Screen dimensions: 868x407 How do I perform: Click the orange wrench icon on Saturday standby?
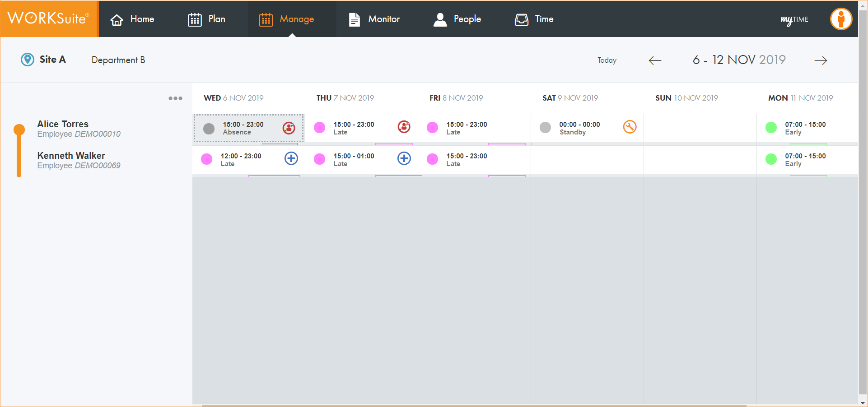[630, 127]
